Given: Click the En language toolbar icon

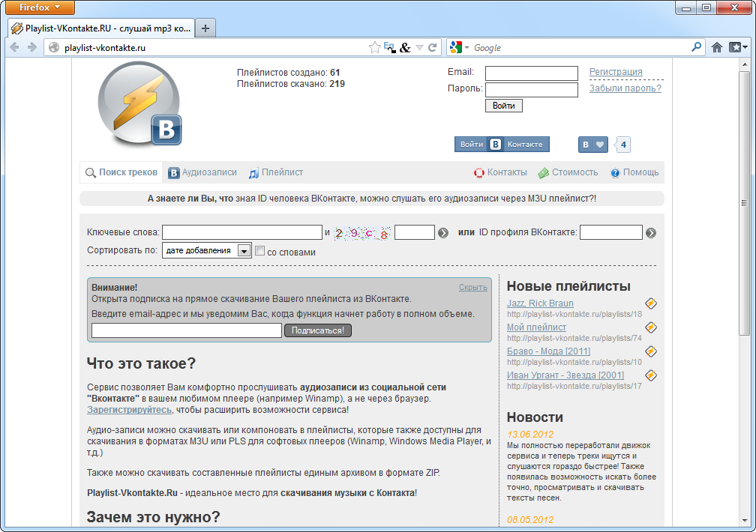Looking at the screenshot, I should click(x=389, y=47).
